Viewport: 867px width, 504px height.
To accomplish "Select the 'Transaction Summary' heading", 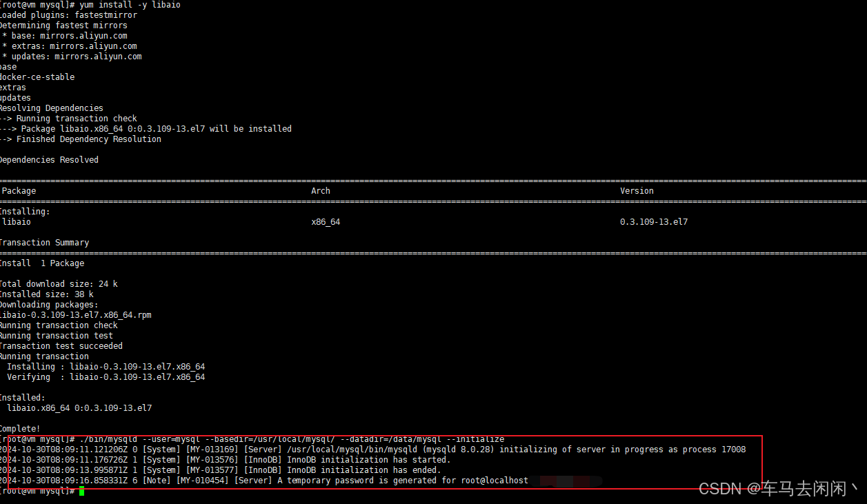I will coord(44,242).
